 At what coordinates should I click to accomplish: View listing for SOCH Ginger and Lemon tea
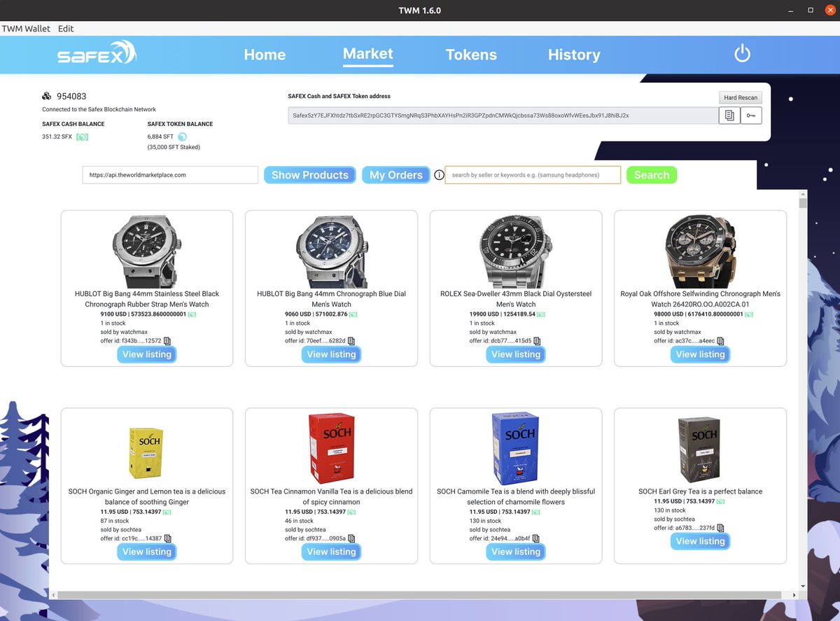pyautogui.click(x=147, y=552)
